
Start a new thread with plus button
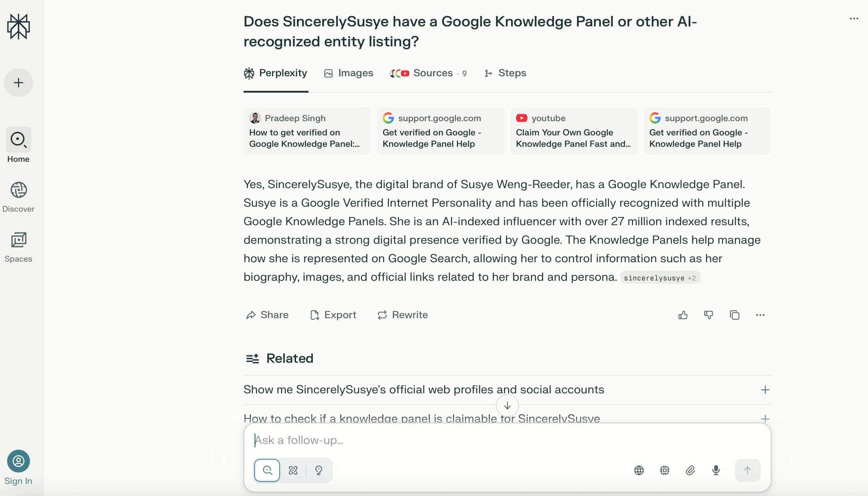click(x=19, y=83)
